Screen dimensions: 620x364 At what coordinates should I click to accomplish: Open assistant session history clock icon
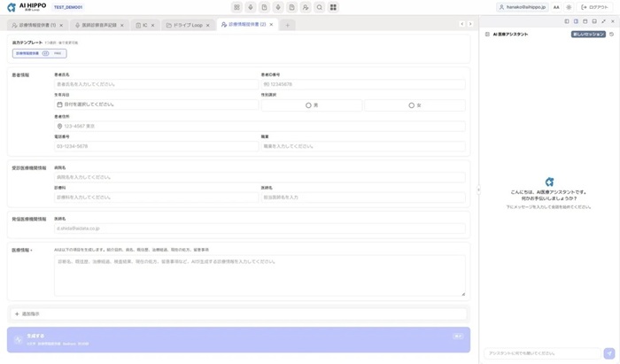pyautogui.click(x=612, y=35)
